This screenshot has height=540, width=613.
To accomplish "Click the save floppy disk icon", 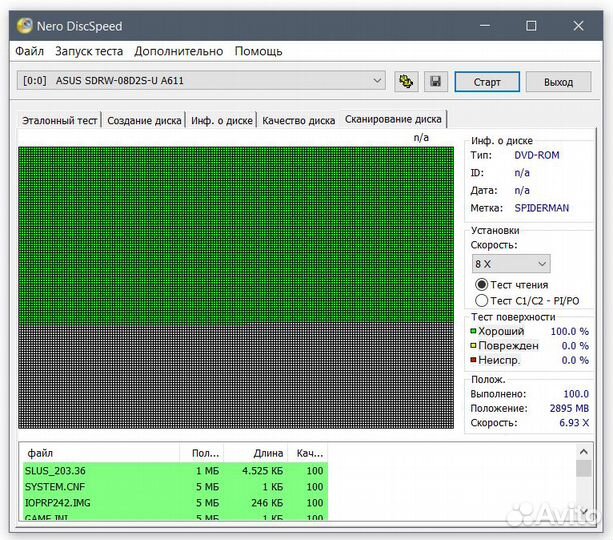I will point(435,81).
